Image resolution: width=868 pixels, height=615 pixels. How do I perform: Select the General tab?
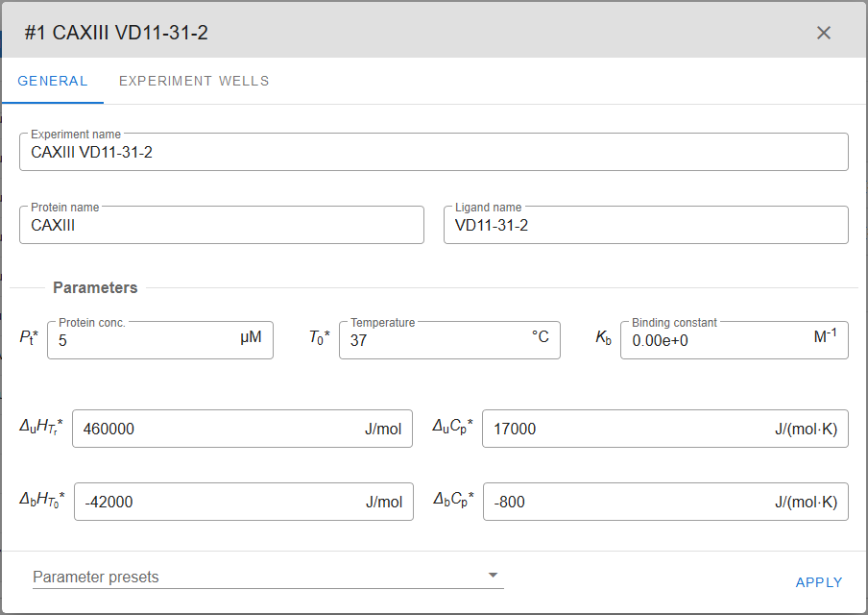pyautogui.click(x=53, y=81)
